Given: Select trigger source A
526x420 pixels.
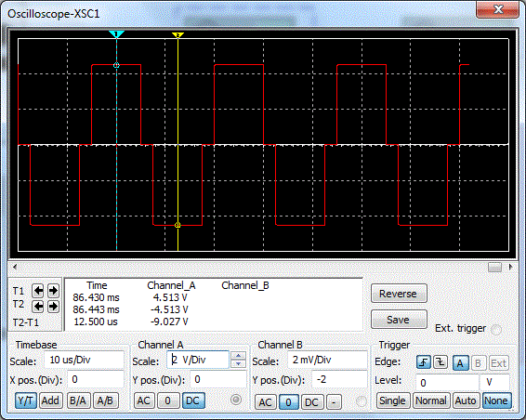Looking at the screenshot, I should [x=460, y=363].
